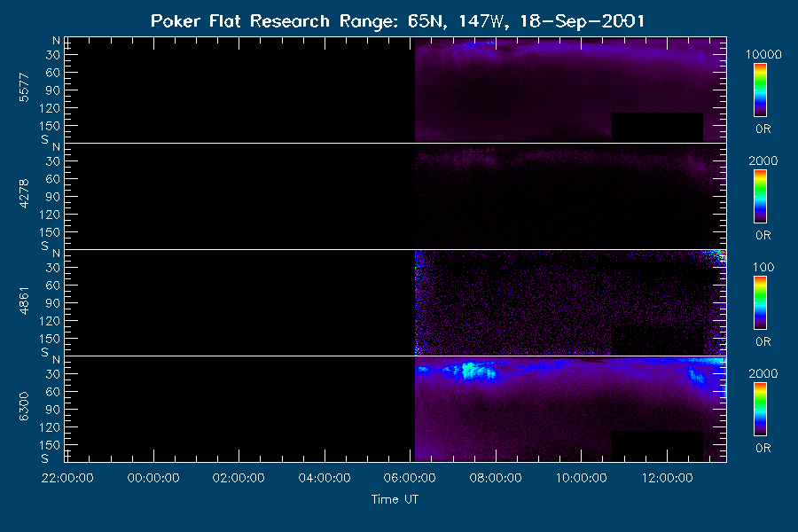Select the 5577 panel axis label
This screenshot has height=532, width=798.
coord(24,88)
